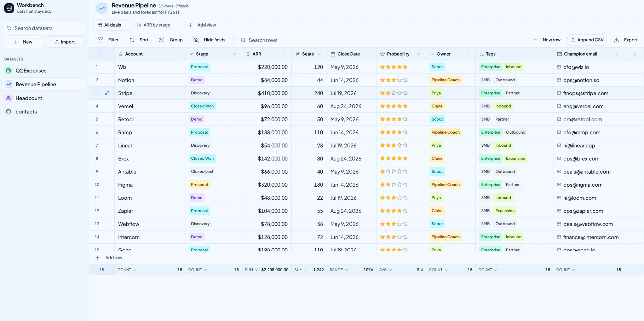Click the star icon in Probability header
Screen dimensions: 644x321
click(x=383, y=54)
